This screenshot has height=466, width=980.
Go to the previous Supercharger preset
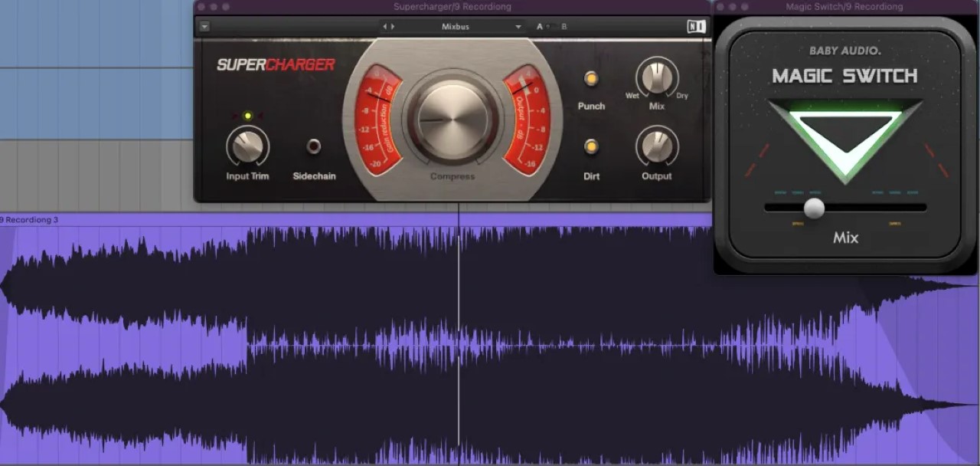(x=385, y=26)
